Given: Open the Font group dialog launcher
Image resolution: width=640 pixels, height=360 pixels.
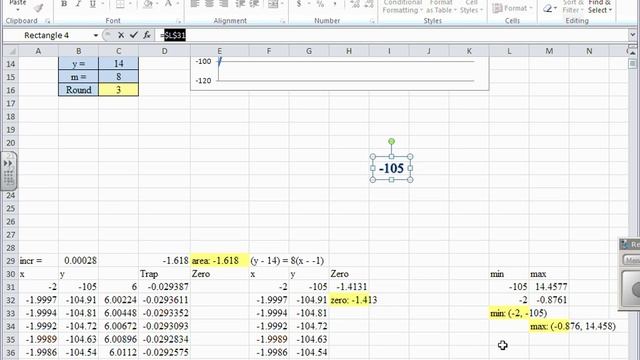Looking at the screenshot, I should coord(179,21).
